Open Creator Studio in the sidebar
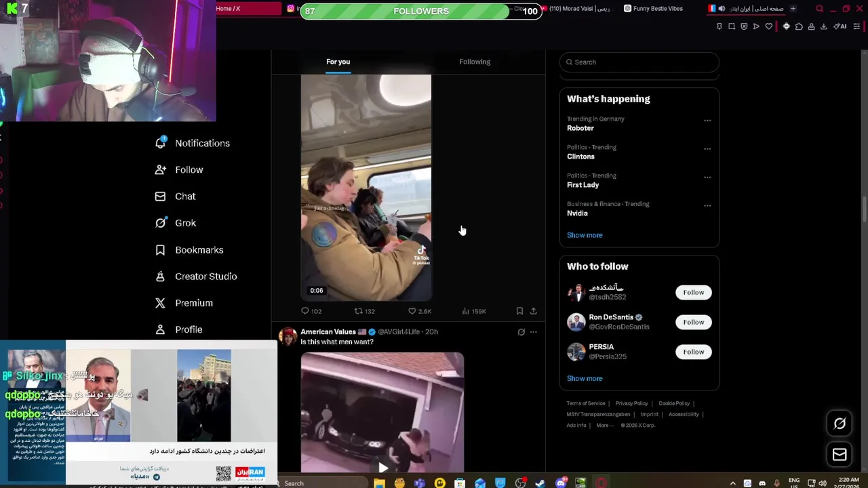 [x=196, y=277]
